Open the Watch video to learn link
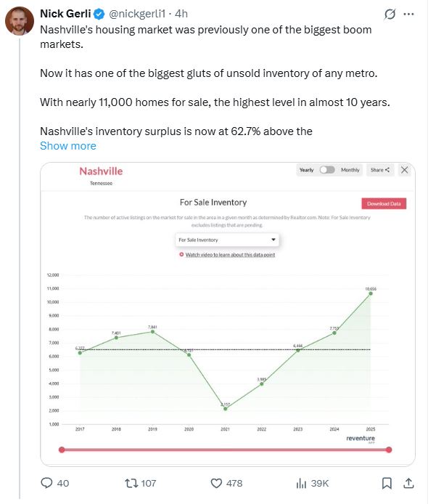This screenshot has width=436, height=504. (230, 255)
